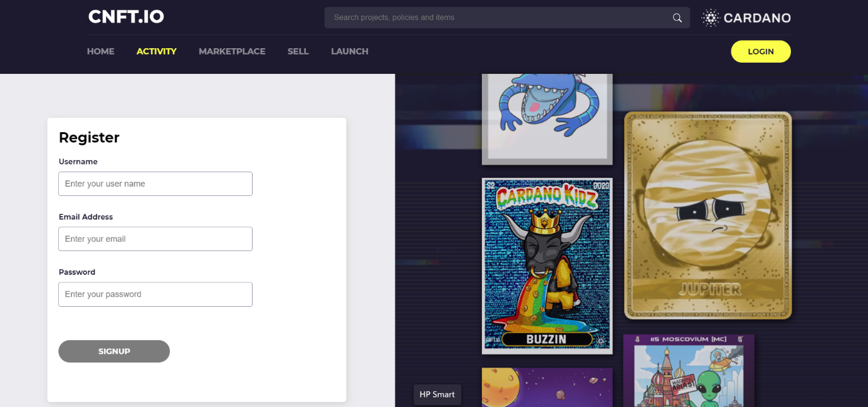Viewport: 868px width, 407px height.
Task: Open the SELL nav item
Action: 298,51
